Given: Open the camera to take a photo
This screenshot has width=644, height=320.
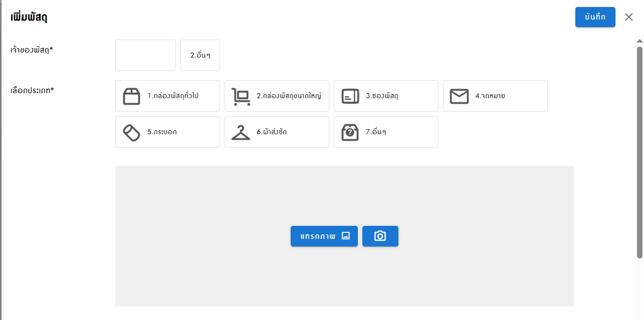Looking at the screenshot, I should (380, 236).
